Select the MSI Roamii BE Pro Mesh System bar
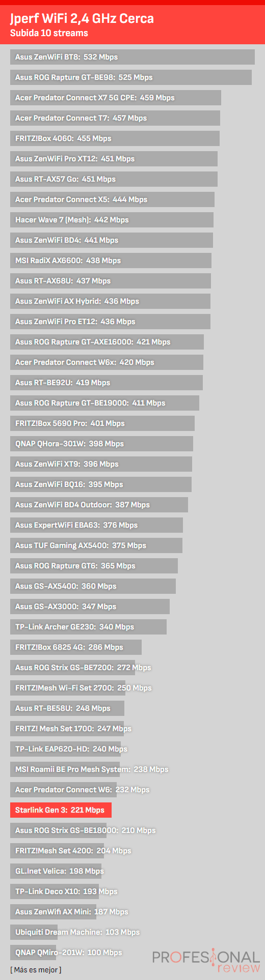 click(65, 769)
